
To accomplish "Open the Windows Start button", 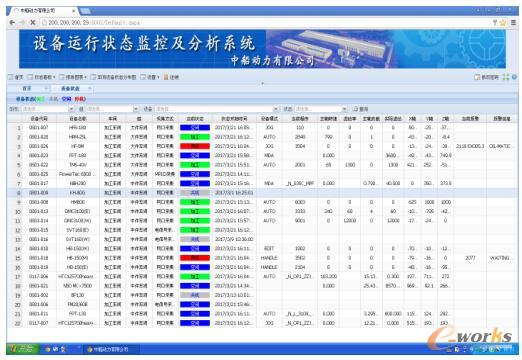I will (x=23, y=349).
